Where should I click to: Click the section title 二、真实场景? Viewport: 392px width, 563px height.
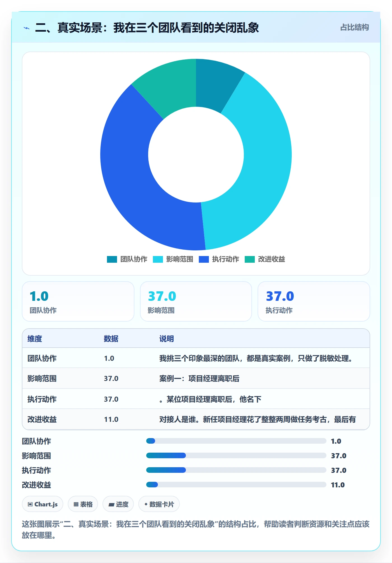pyautogui.click(x=147, y=28)
